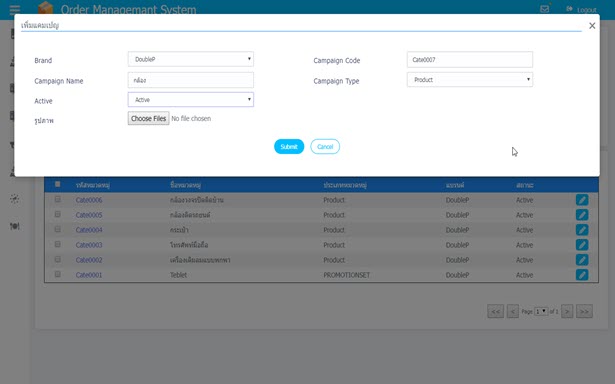Open the page number selector dropdown
The height and width of the screenshot is (384, 615).
pos(541,311)
